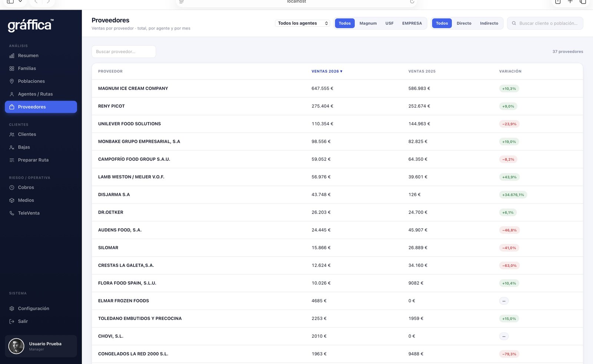Screen dimensions: 593x364
Task: Sort by the Variación column header
Action: (x=510, y=71)
